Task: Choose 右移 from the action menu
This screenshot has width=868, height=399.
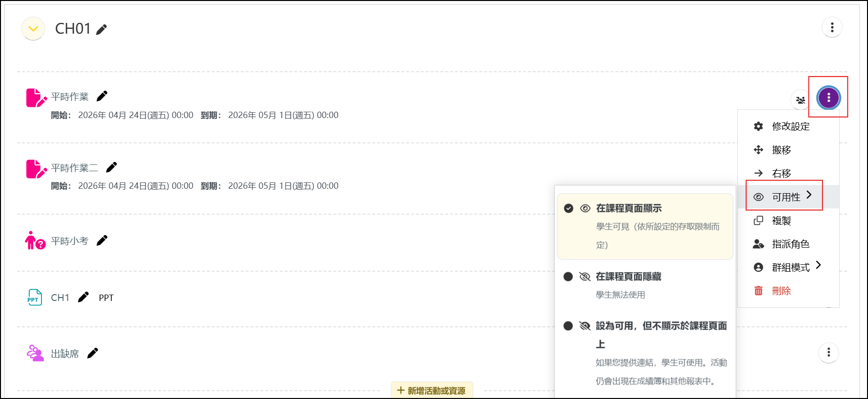Action: click(x=788, y=173)
